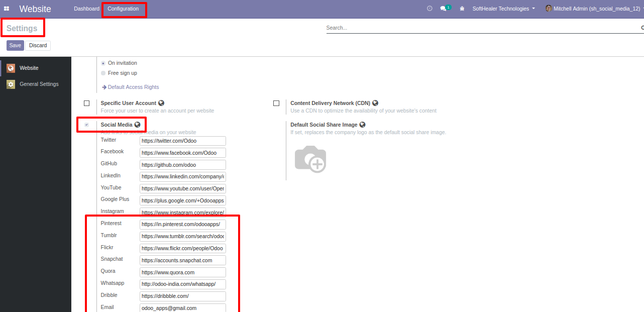This screenshot has height=312, width=644.
Task: Select the General Settings gear icon
Action: (11, 84)
